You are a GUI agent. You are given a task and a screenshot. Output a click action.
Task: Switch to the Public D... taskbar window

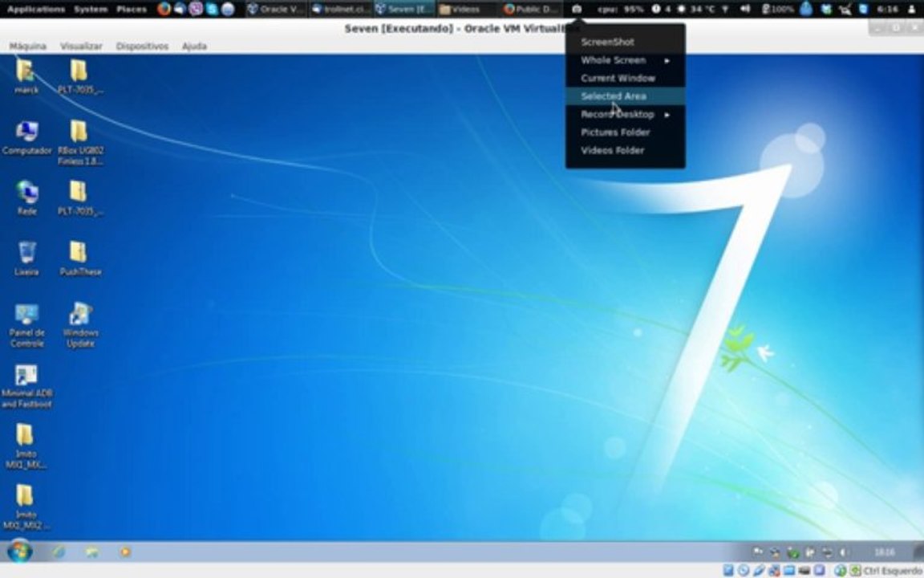[532, 9]
